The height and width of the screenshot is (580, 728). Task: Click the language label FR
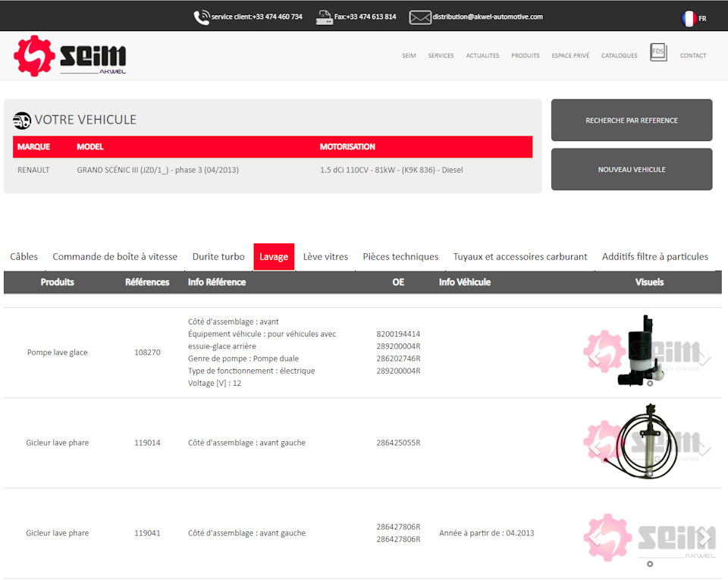point(702,18)
